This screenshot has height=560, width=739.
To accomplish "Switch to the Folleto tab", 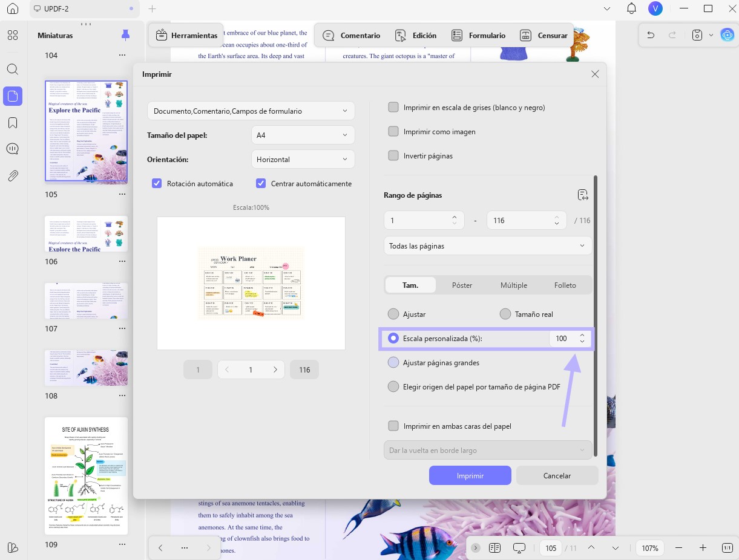I will [x=565, y=285].
